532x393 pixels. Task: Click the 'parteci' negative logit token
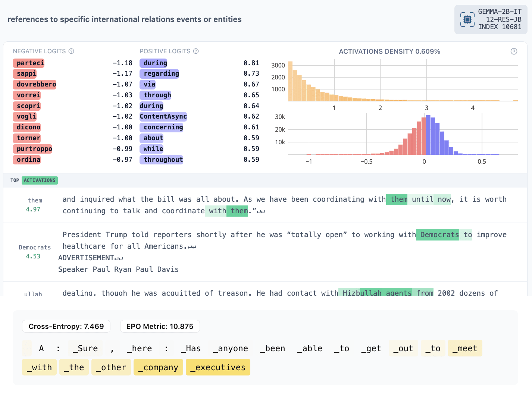click(30, 63)
